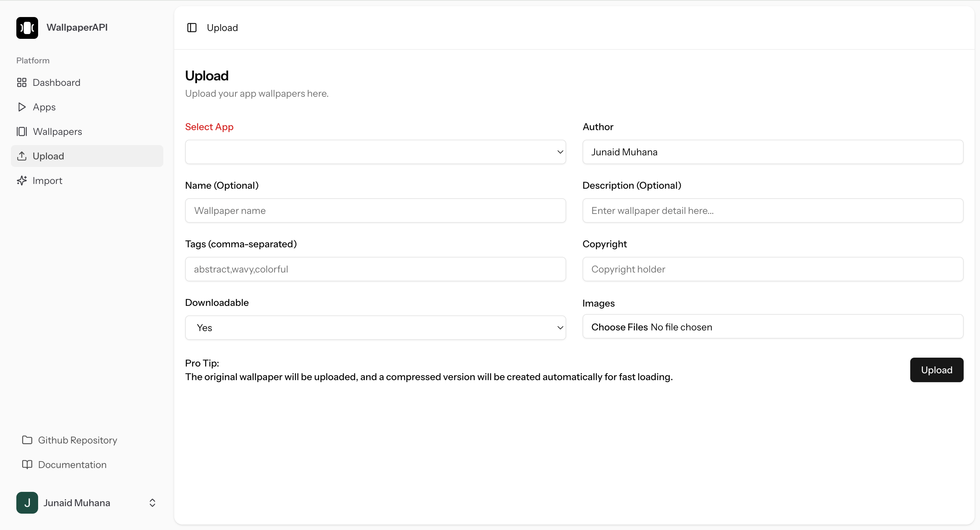
Task: Open the Downloadable dropdown showing Yes
Action: click(x=375, y=327)
